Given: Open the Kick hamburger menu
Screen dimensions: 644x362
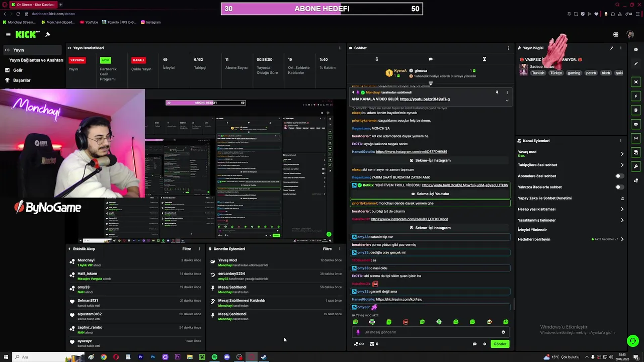Looking at the screenshot, I should pos(8,35).
